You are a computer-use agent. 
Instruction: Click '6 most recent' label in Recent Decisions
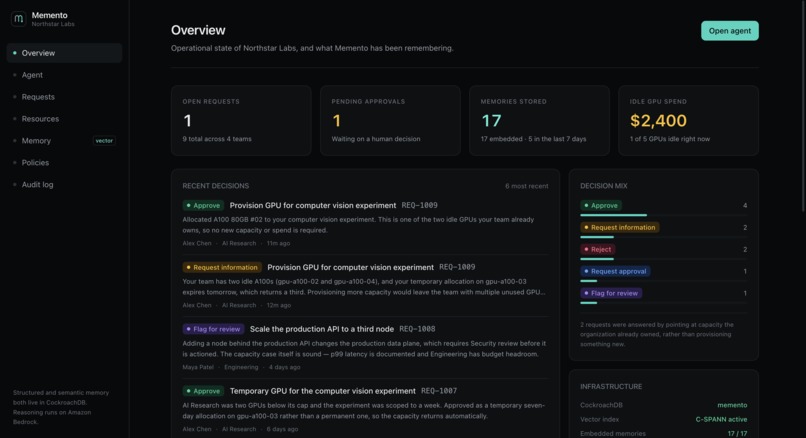[x=526, y=186]
